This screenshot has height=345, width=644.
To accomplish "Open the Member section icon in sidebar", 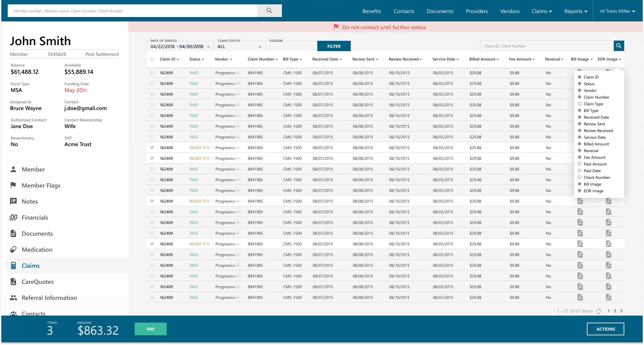I will pyautogui.click(x=13, y=169).
